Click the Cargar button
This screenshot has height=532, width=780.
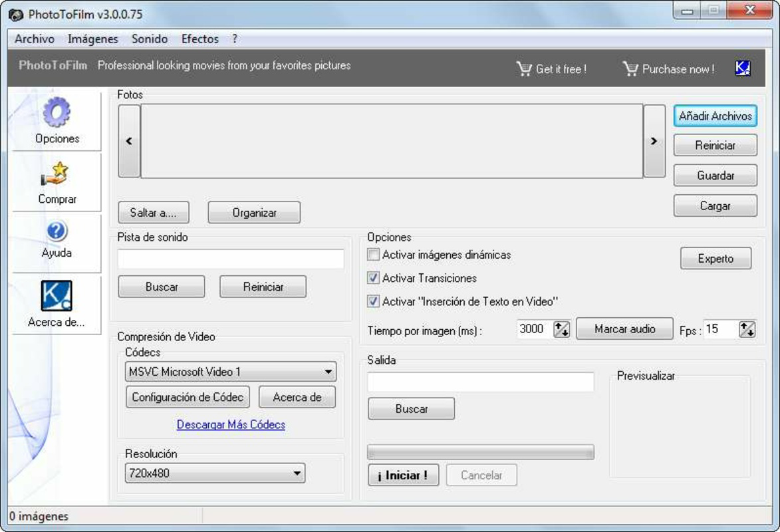(x=715, y=205)
